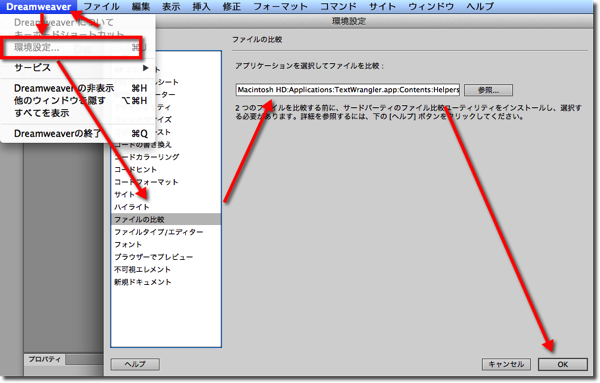Open the 修正 menu
This screenshot has height=383, width=600.
pyautogui.click(x=232, y=7)
